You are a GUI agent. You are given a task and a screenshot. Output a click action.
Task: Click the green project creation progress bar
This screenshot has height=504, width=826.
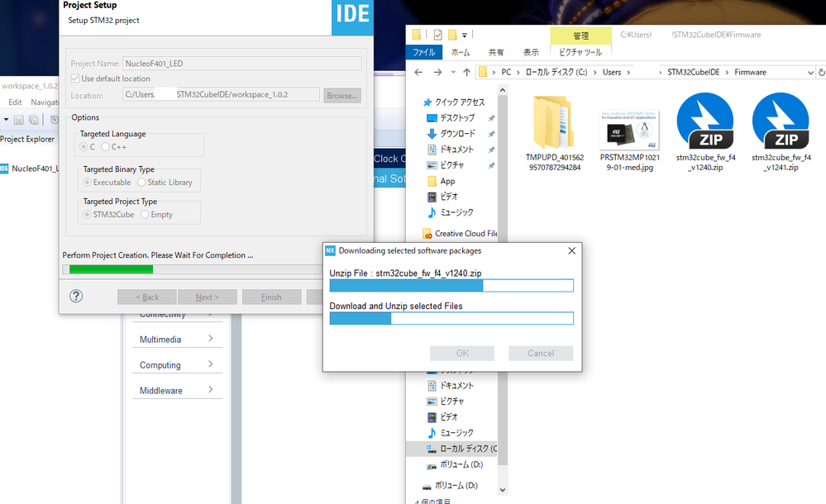(111, 269)
